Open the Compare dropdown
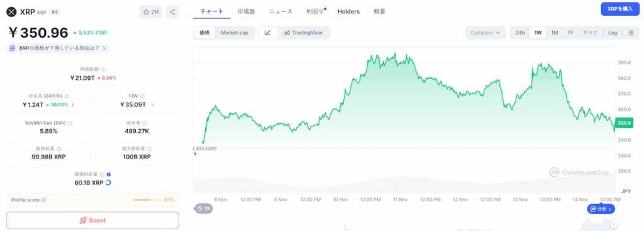This screenshot has width=644, height=231. (486, 33)
